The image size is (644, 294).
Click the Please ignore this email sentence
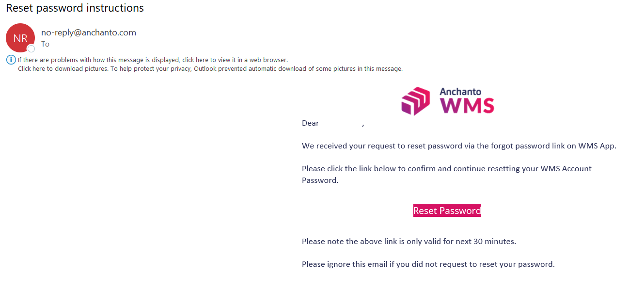(x=428, y=264)
